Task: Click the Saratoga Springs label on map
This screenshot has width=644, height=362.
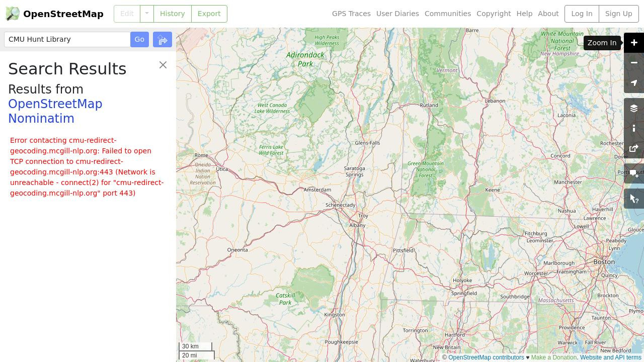Action: coord(354,171)
